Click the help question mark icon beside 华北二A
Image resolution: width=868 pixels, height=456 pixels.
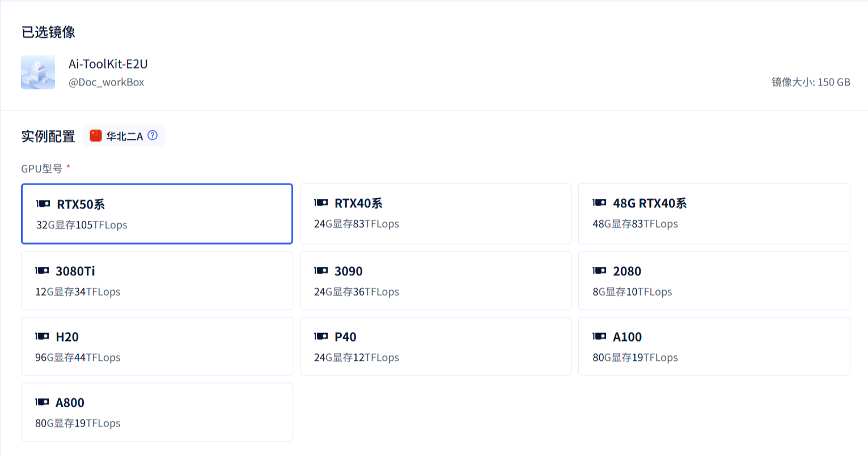(x=153, y=135)
